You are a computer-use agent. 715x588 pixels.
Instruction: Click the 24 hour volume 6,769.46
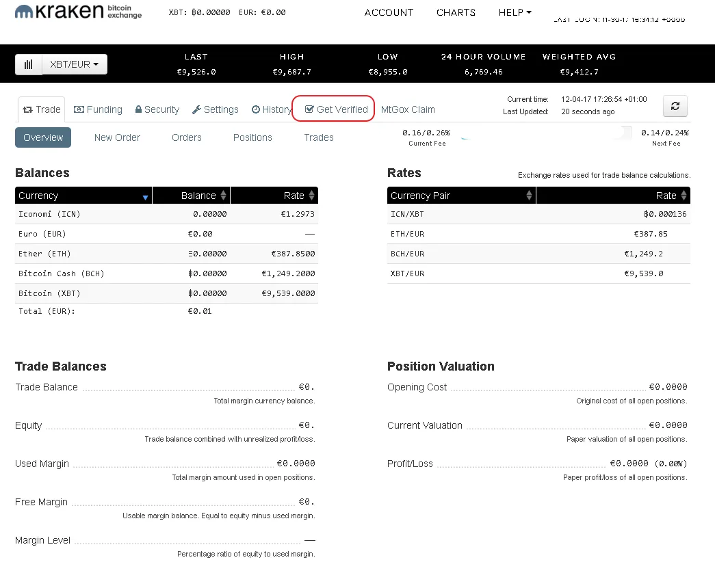tap(483, 72)
